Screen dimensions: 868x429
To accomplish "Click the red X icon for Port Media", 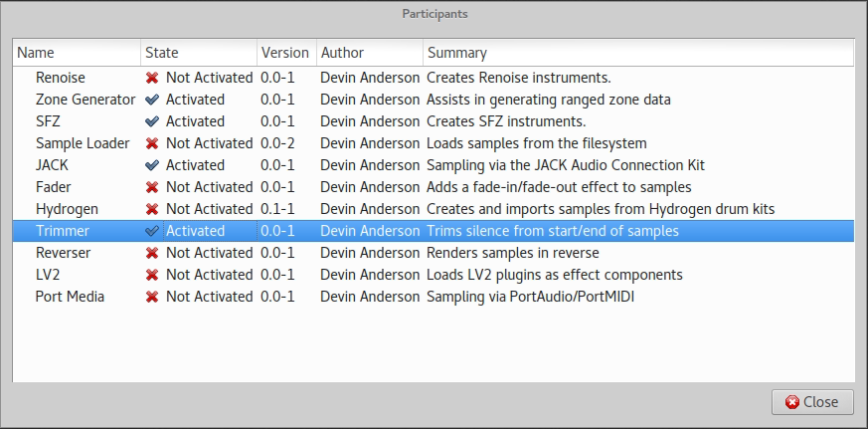I will point(152,297).
